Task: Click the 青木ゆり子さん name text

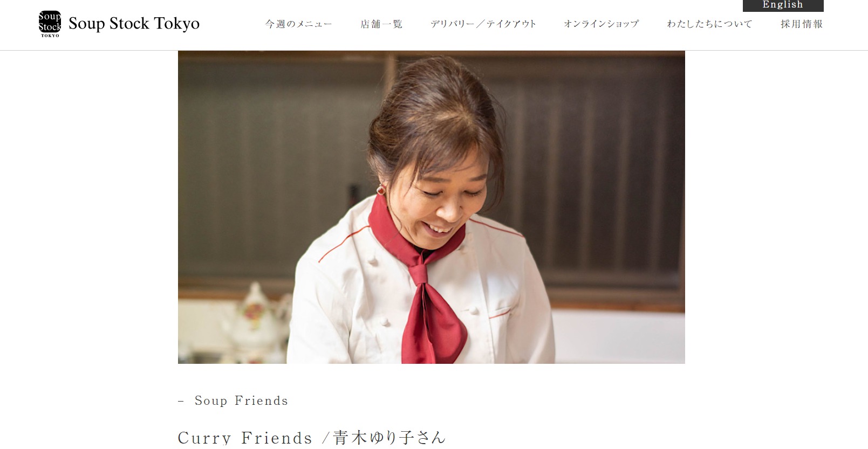Action: (x=389, y=437)
